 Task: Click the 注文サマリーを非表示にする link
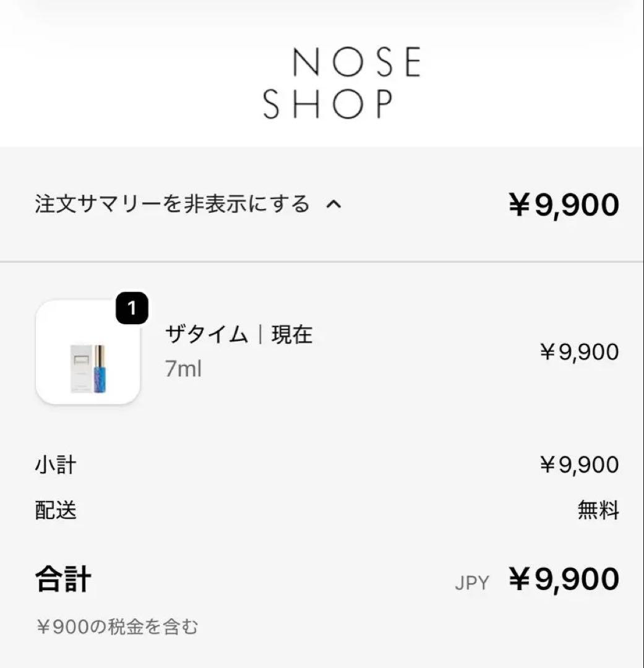170,202
